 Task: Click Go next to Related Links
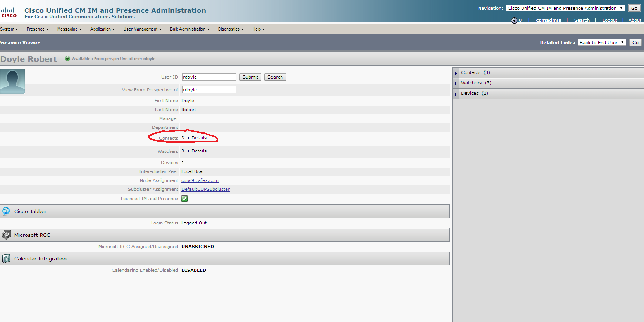pos(635,43)
